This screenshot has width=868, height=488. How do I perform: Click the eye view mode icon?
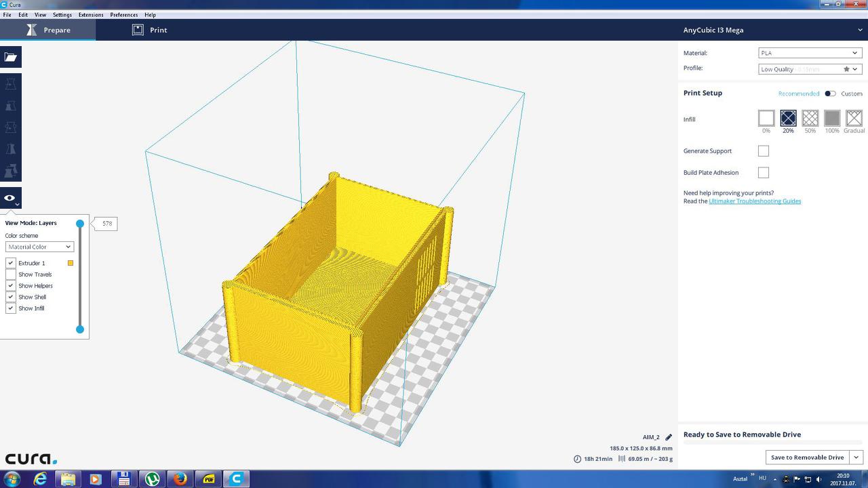pyautogui.click(x=11, y=198)
